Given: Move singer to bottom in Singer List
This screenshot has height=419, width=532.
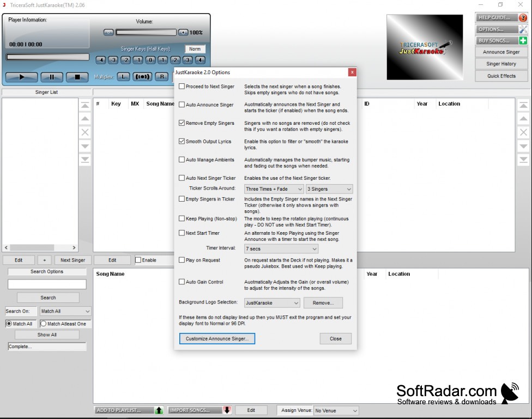Looking at the screenshot, I should pyautogui.click(x=85, y=160).
